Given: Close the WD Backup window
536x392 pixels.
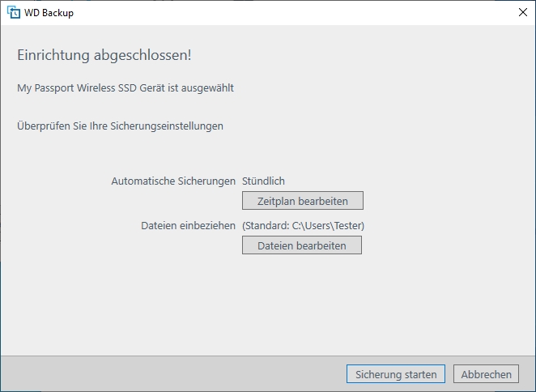Looking at the screenshot, I should pyautogui.click(x=523, y=13).
